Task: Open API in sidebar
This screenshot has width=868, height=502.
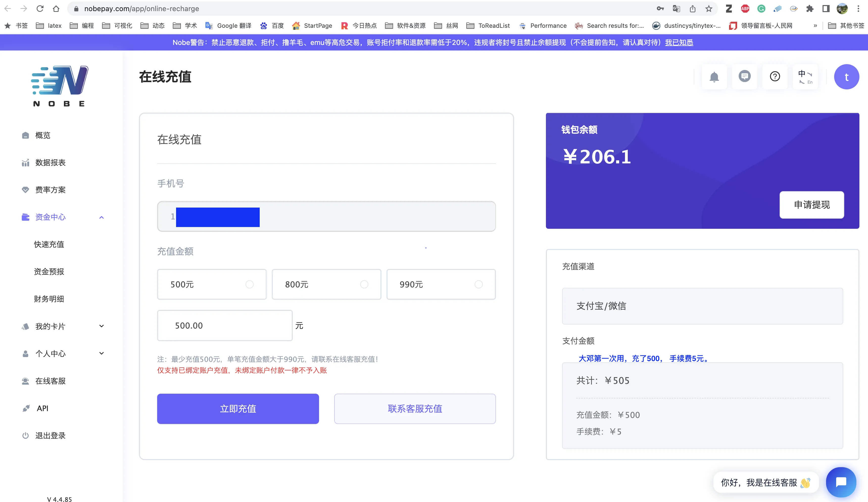Action: point(42,408)
